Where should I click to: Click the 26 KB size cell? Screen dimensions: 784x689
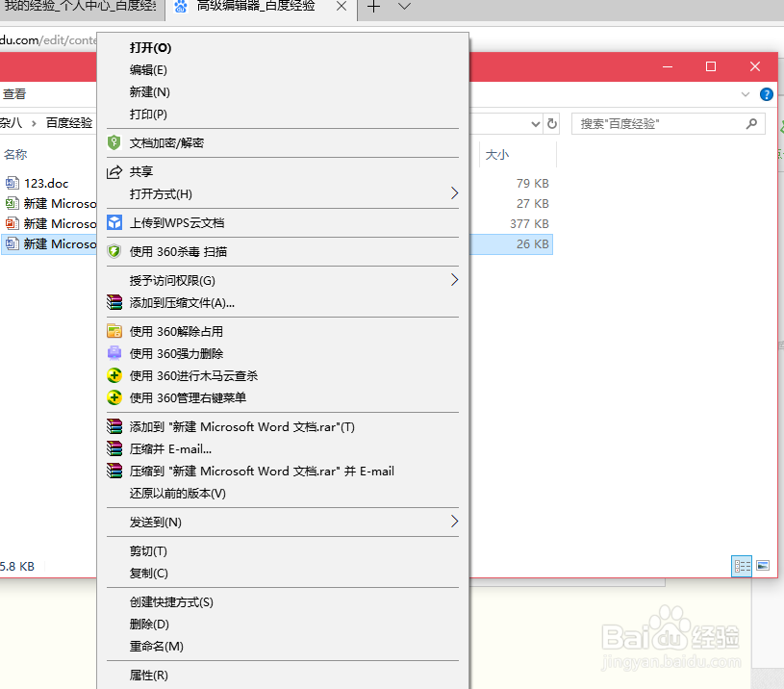point(533,243)
